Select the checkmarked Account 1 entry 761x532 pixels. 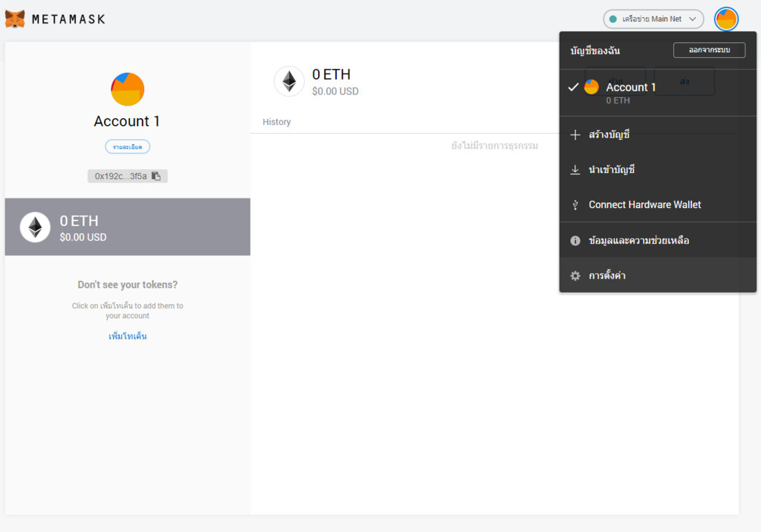click(630, 88)
